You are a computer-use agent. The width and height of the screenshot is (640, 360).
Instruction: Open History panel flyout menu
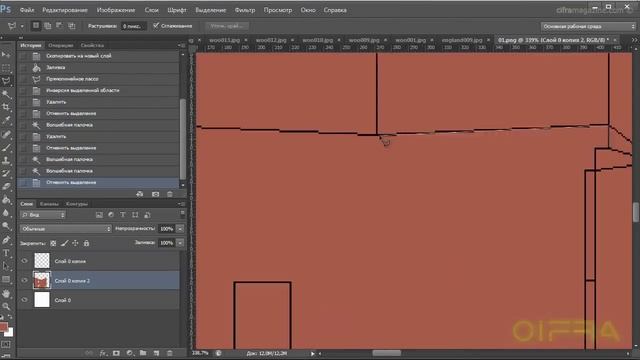click(181, 45)
